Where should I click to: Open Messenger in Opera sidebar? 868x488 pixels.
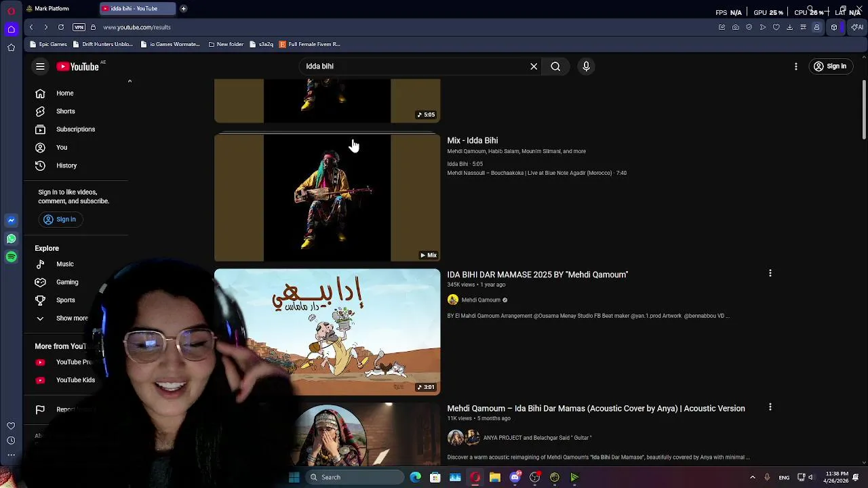pyautogui.click(x=11, y=220)
